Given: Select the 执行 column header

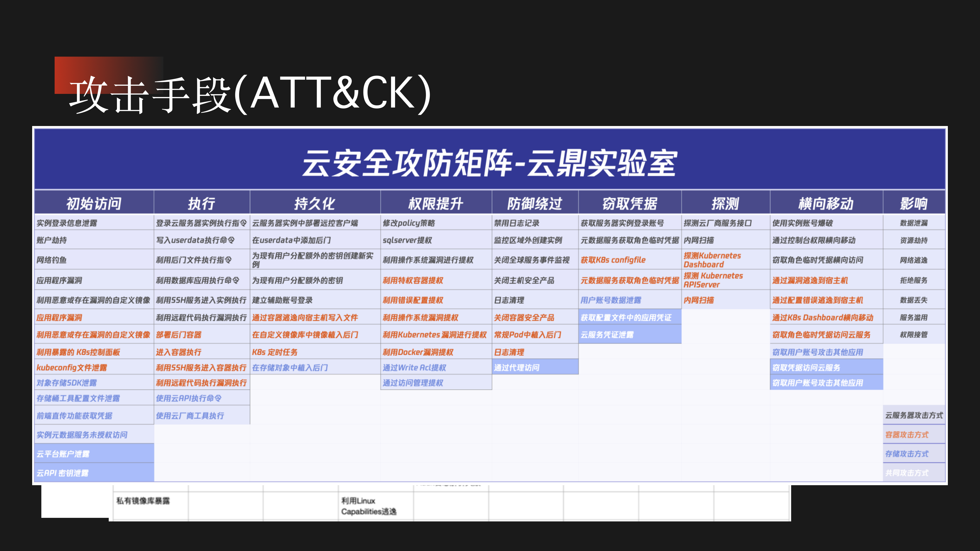Looking at the screenshot, I should [x=202, y=203].
